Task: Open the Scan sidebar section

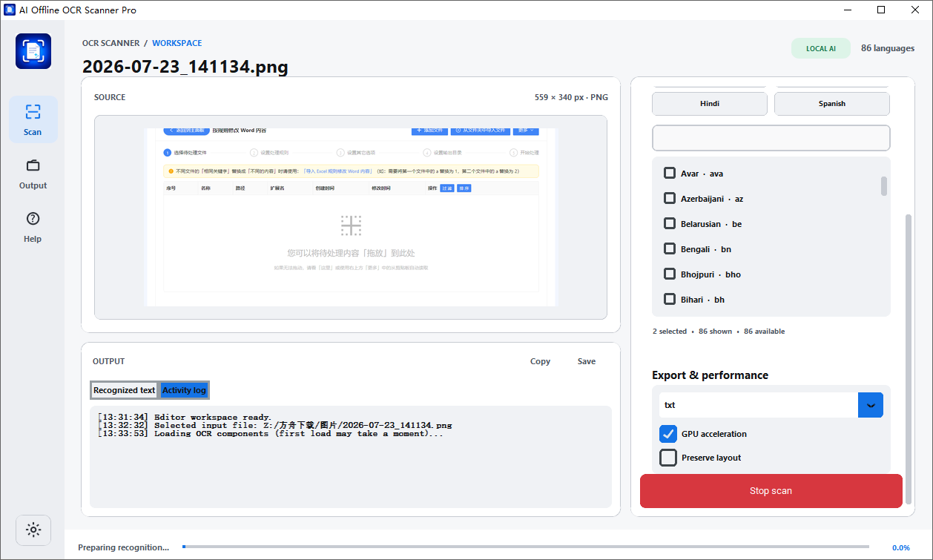Action: (33, 119)
